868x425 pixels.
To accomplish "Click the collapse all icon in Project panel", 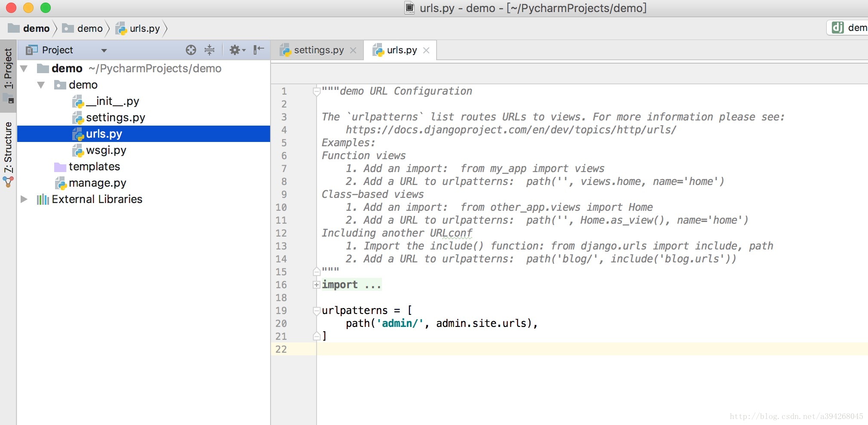I will 209,50.
